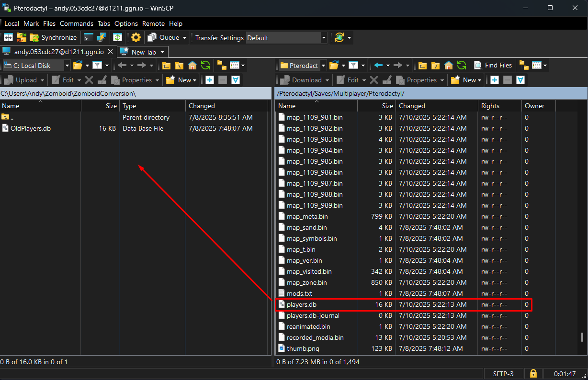
Task: Go to remote home directory icon
Action: point(448,65)
